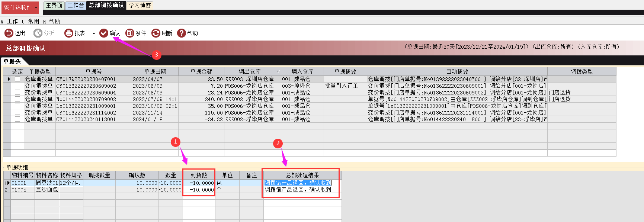Switch to the 工作台 tab

[76, 5]
